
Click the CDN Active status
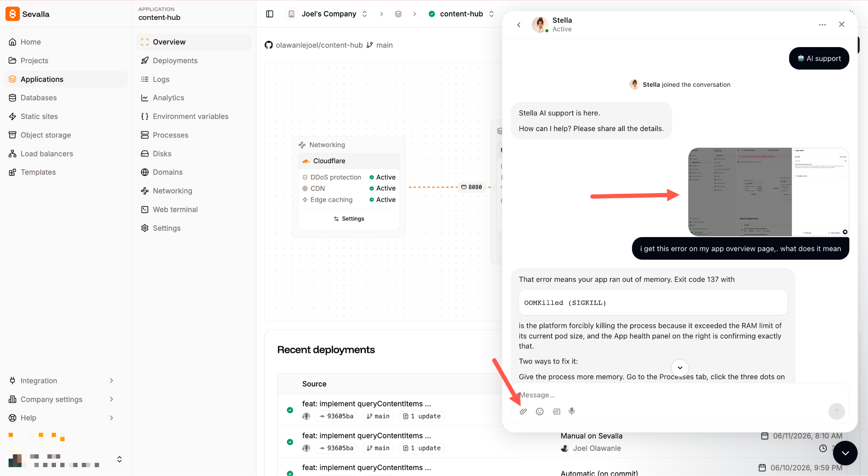click(382, 188)
